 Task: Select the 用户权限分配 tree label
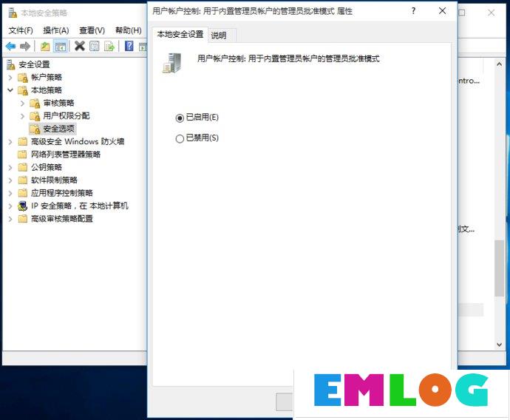click(67, 116)
